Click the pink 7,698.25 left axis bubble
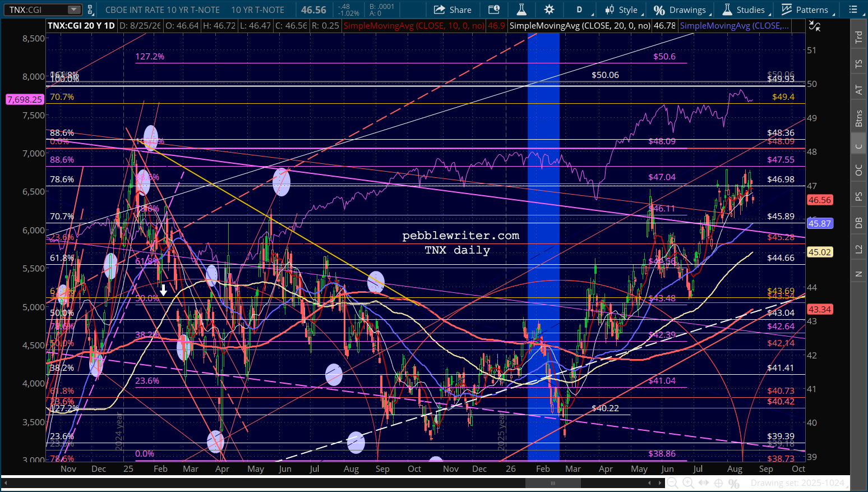868x492 pixels. coord(25,99)
